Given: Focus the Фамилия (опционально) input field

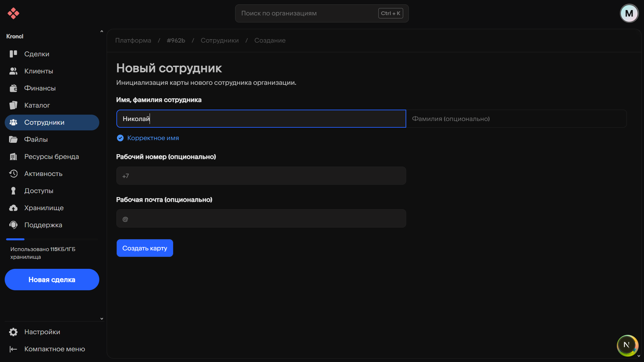Looking at the screenshot, I should click(516, 119).
